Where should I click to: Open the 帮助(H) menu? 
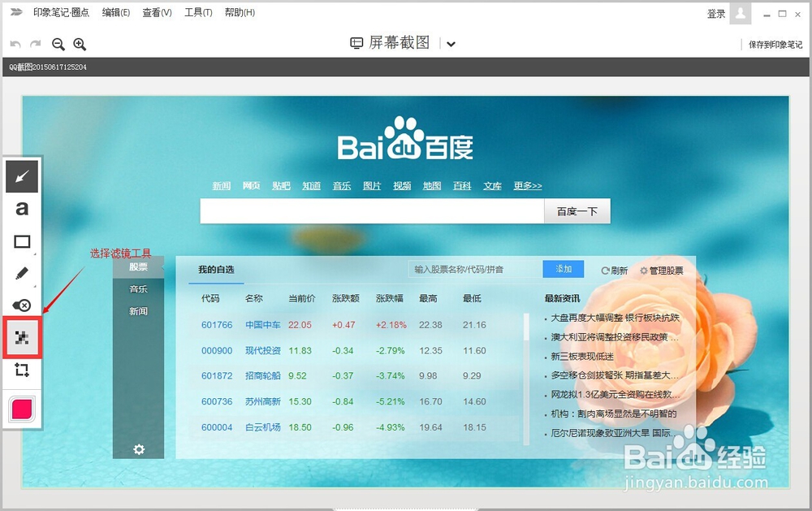pyautogui.click(x=240, y=12)
